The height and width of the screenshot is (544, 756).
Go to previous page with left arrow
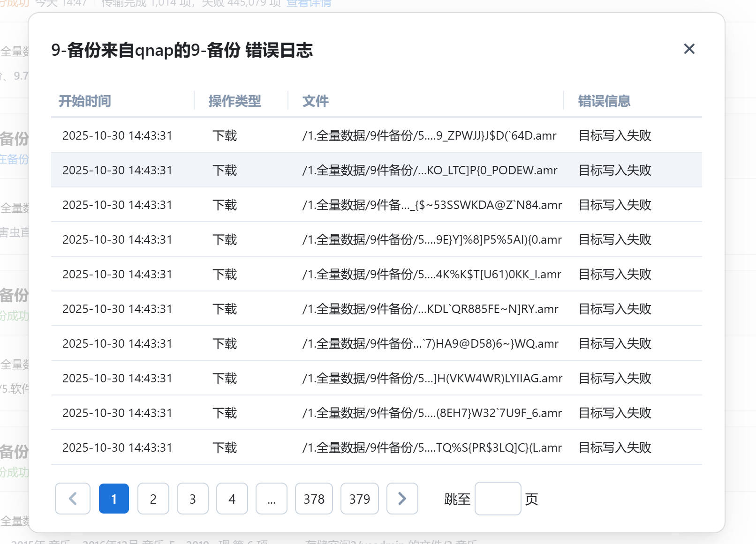73,499
